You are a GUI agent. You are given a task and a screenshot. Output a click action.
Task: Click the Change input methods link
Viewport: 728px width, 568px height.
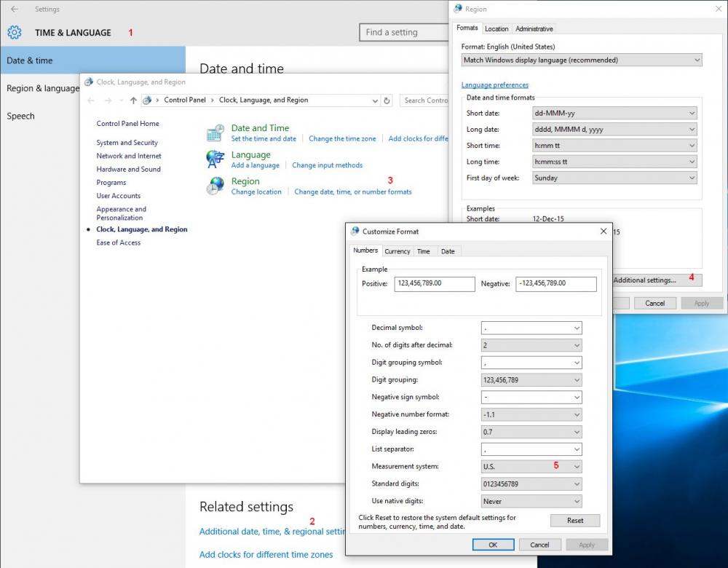coord(328,165)
